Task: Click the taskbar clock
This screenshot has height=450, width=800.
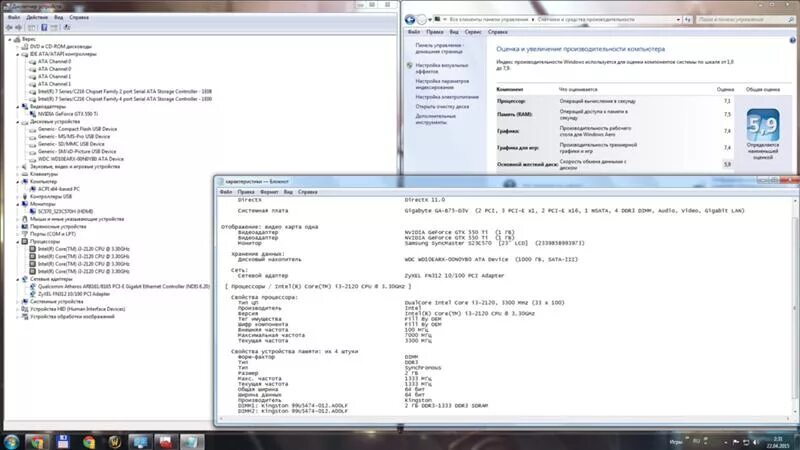Action: (778, 442)
